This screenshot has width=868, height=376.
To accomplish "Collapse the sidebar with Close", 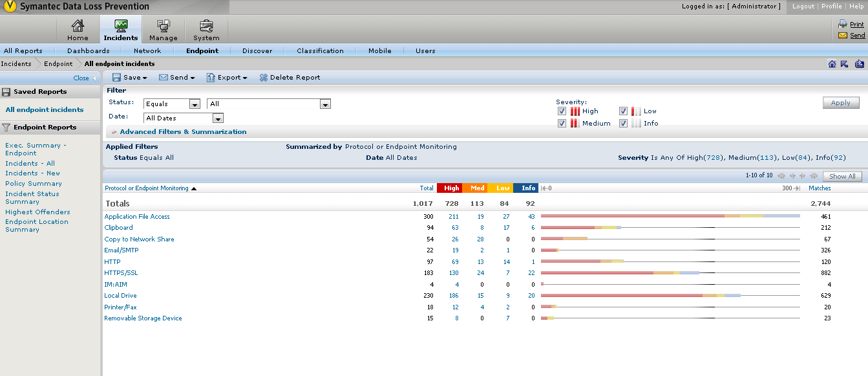I will tap(84, 78).
